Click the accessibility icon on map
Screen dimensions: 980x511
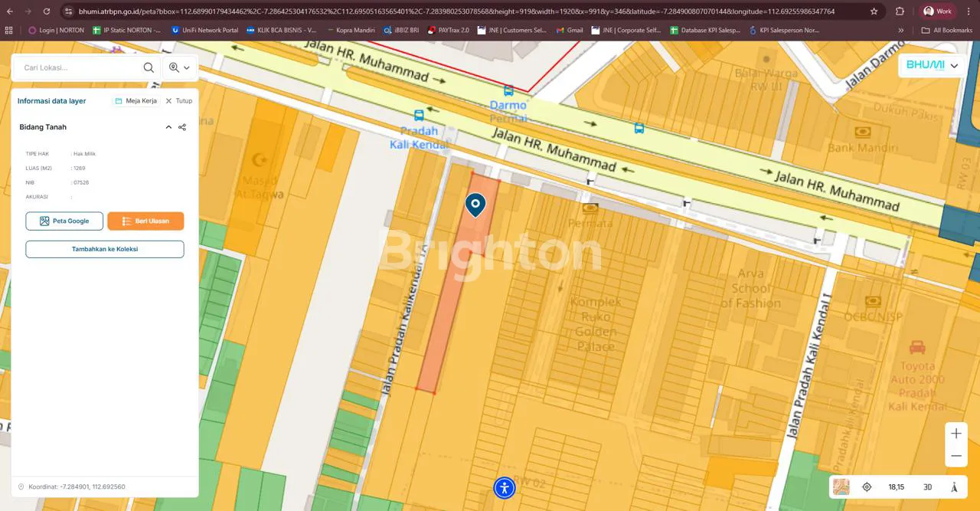point(505,487)
